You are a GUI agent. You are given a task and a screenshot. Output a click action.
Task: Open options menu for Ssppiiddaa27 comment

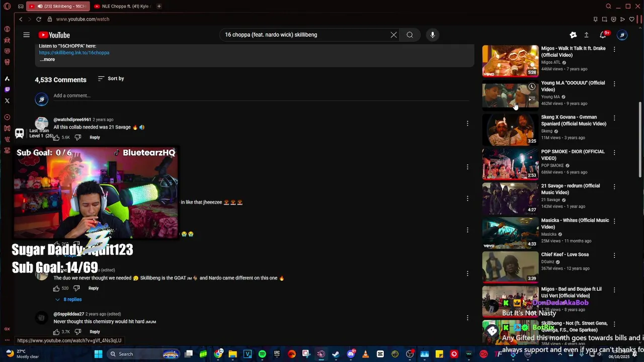467,318
